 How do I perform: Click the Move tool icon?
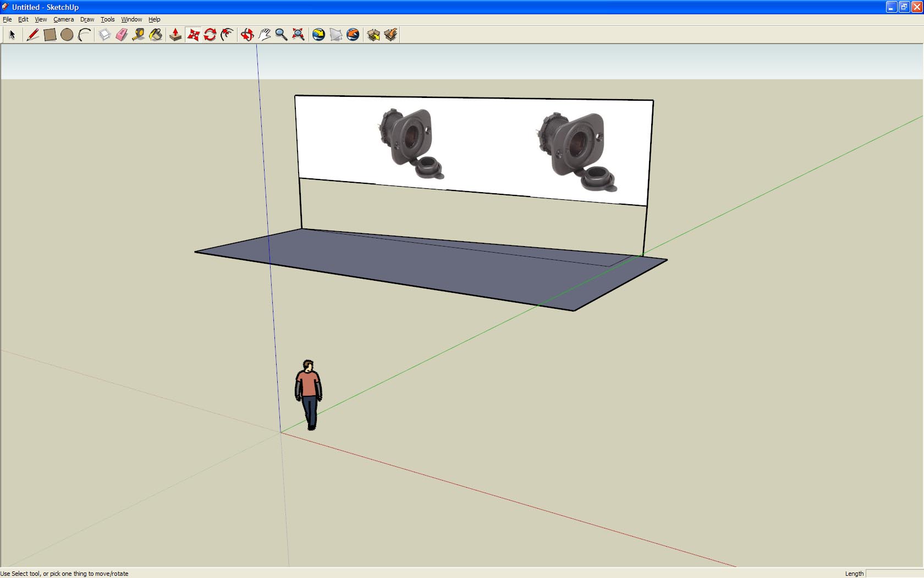pyautogui.click(x=193, y=35)
